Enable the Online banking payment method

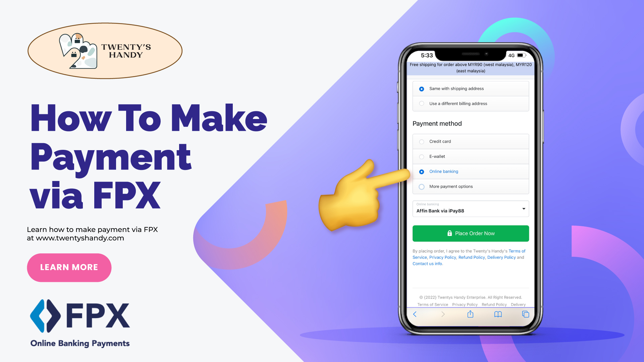[422, 172]
